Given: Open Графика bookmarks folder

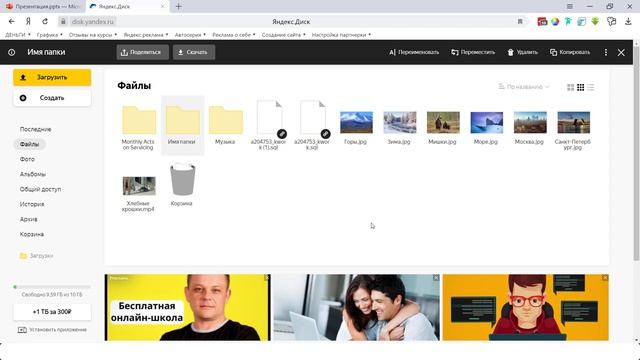Looking at the screenshot, I should [x=49, y=35].
